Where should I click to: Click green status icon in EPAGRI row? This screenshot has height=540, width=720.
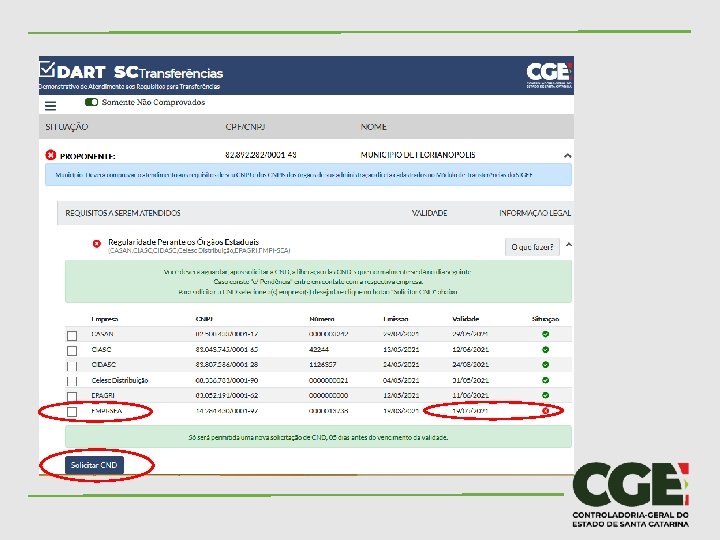[546, 395]
